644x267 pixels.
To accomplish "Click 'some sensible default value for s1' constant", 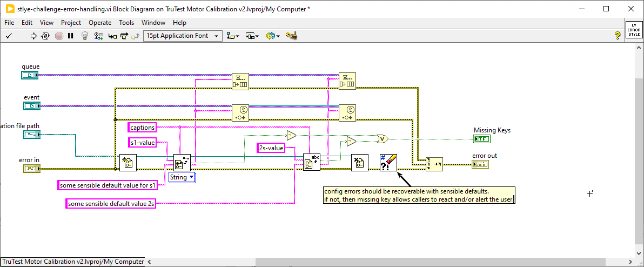I will pos(108,185).
